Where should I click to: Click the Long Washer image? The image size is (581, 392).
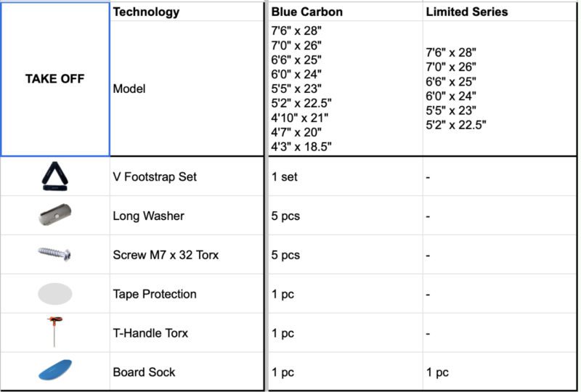(x=54, y=215)
